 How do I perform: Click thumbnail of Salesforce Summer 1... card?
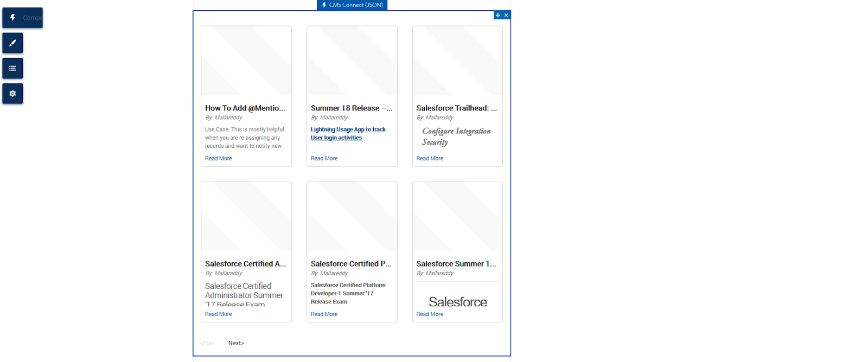[457, 216]
